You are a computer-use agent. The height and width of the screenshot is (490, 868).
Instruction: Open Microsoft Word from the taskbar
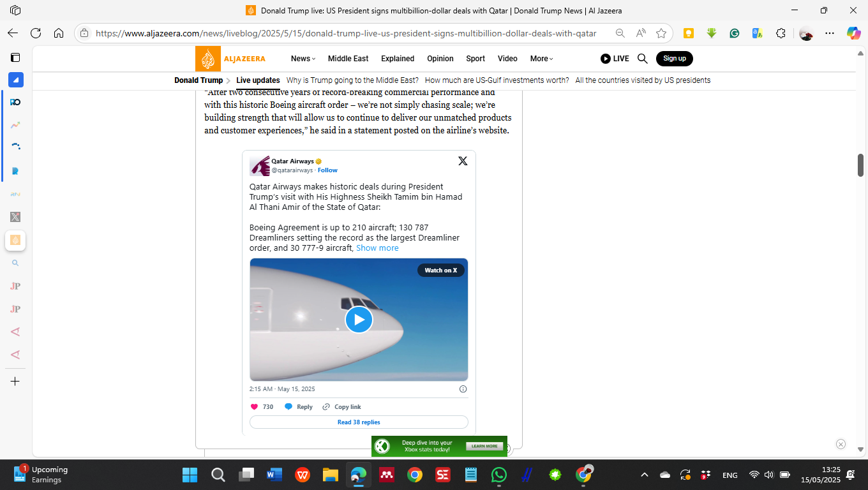[x=274, y=475]
